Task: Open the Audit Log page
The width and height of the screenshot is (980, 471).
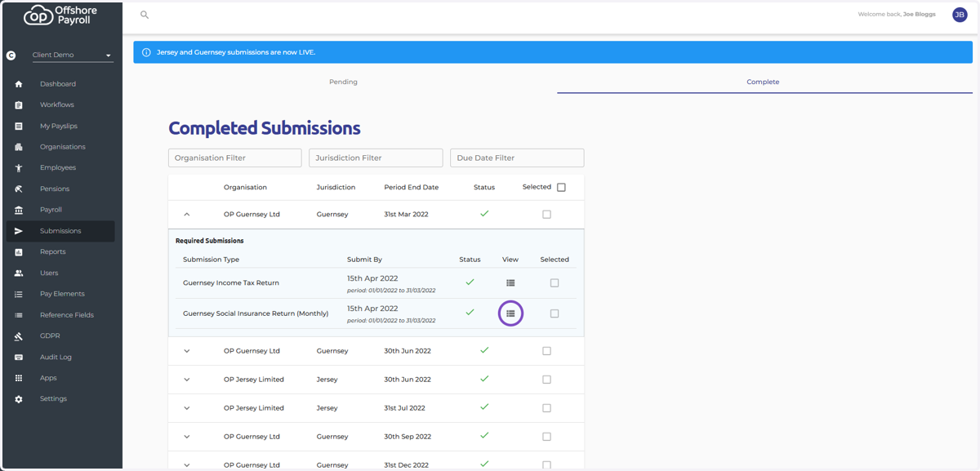Action: point(56,358)
